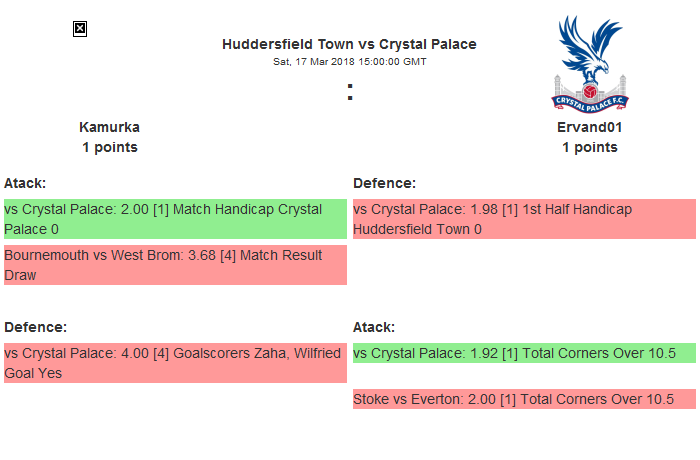This screenshot has width=700, height=460.
Task: Open the Kamurka player name
Action: point(109,127)
